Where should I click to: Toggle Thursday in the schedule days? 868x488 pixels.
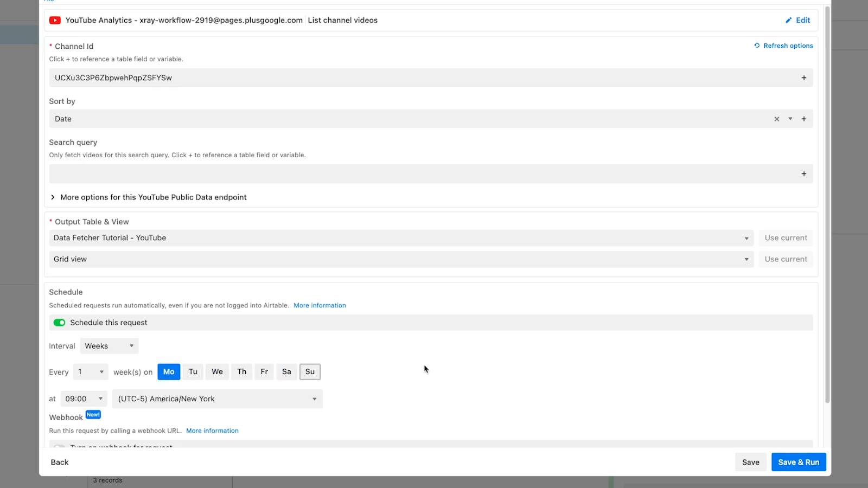click(x=242, y=372)
